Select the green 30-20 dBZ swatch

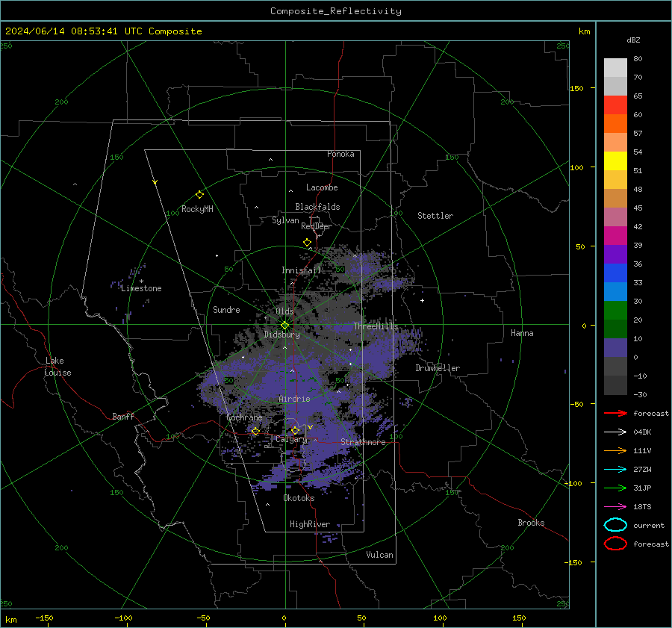point(615,311)
